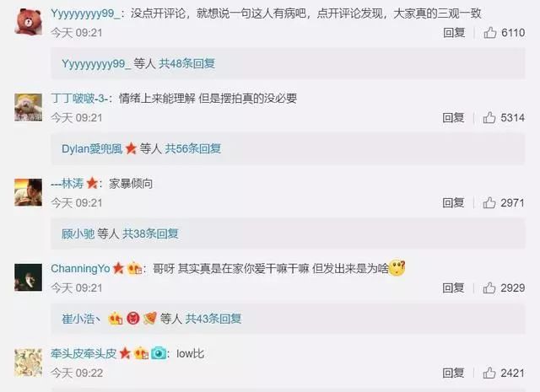This screenshot has height=392, width=540.
Task: Reply to the low比 comment
Action: pos(453,373)
